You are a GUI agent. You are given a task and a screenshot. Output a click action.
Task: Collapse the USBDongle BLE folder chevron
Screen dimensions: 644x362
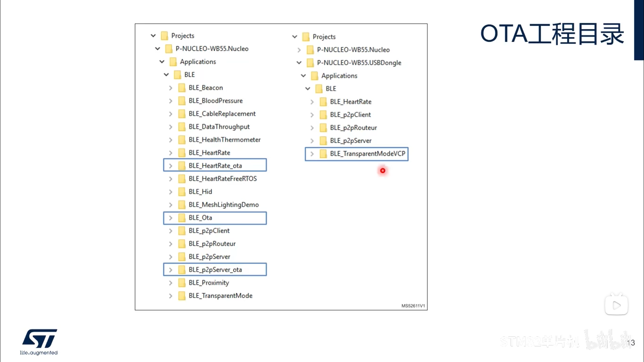click(x=308, y=89)
